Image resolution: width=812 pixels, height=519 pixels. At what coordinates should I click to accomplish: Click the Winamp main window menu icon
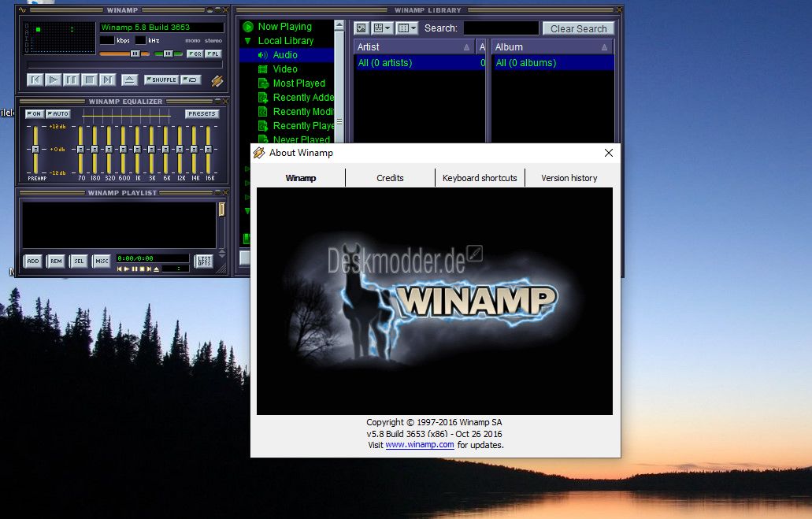pyautogui.click(x=22, y=9)
